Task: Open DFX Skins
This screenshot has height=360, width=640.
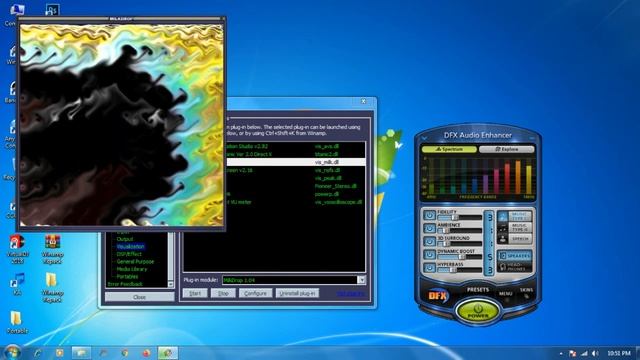Action: click(x=526, y=290)
